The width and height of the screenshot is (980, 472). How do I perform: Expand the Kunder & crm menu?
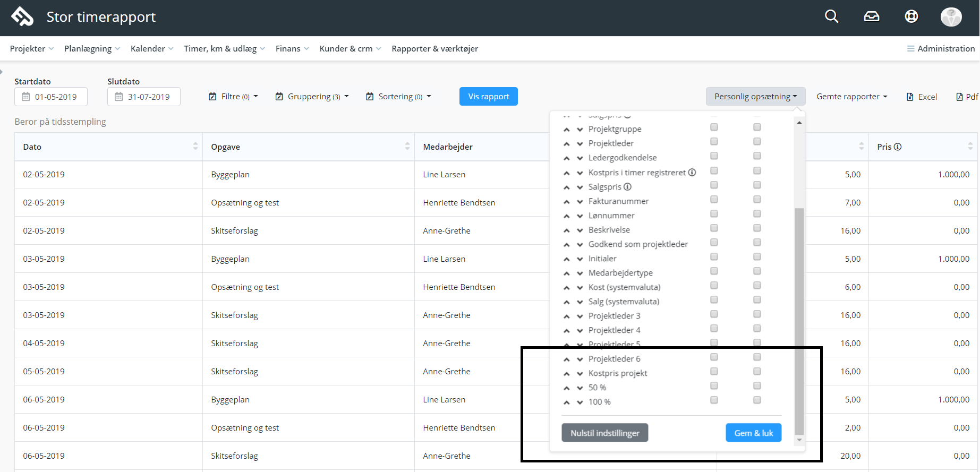pyautogui.click(x=351, y=48)
